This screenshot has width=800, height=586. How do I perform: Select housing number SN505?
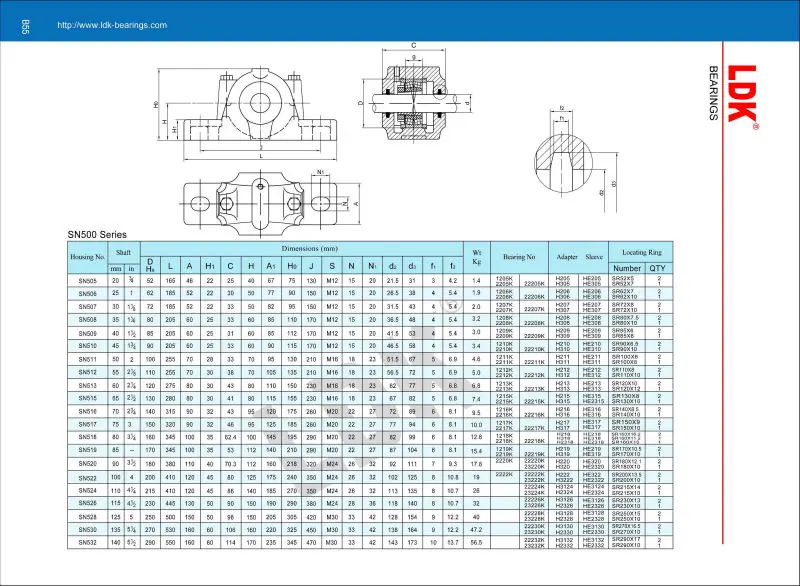[x=87, y=281]
